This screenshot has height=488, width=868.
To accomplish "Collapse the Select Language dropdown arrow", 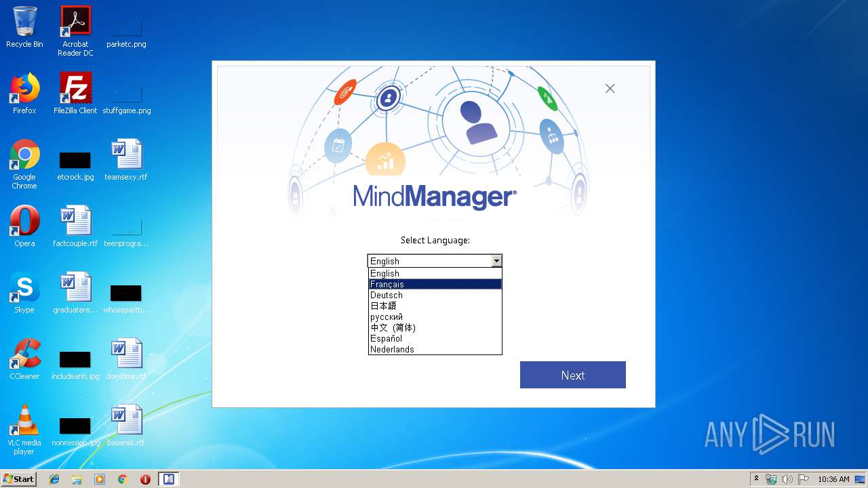I will pos(496,261).
